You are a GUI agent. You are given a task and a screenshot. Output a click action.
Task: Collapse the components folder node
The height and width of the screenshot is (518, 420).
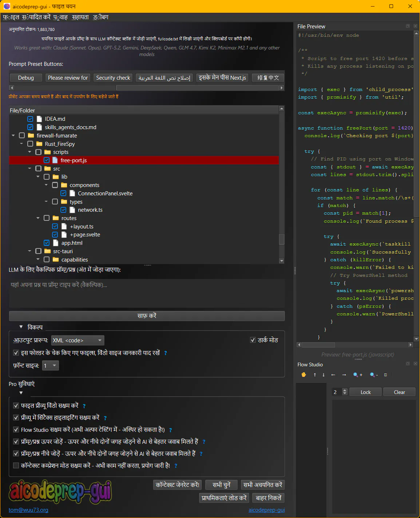click(x=46, y=185)
